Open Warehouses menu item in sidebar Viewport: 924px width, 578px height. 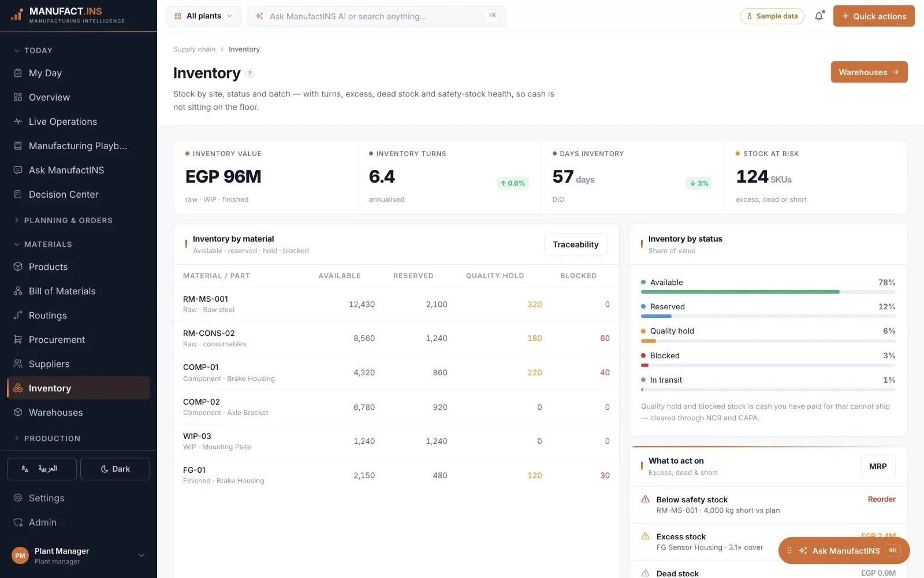click(79, 413)
